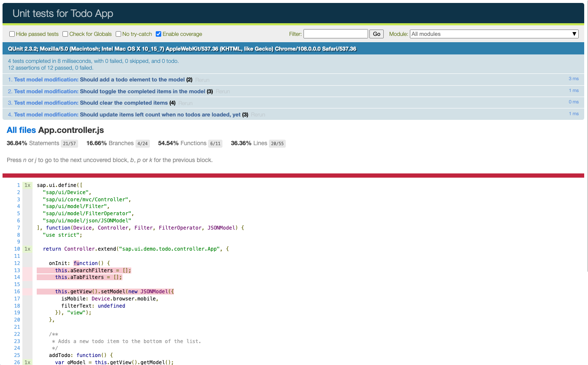Click the 'Press n or j' keyboard hint text
Viewport: 588px width, 365px height.
[110, 160]
